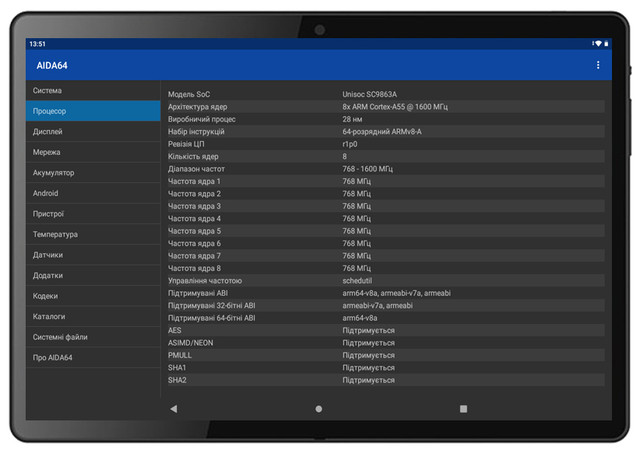Screen dimensions: 640x450
Task: Open the Акумулятор section
Action: [x=93, y=173]
